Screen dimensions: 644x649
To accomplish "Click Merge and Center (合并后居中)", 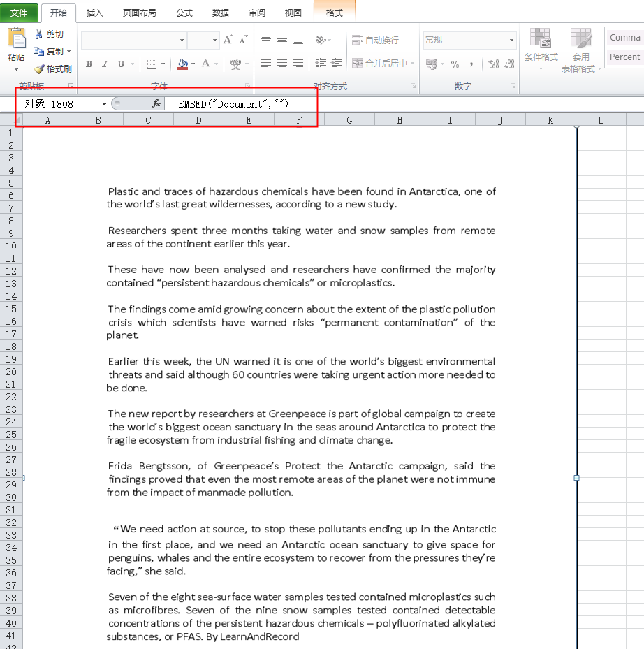I will click(x=379, y=63).
